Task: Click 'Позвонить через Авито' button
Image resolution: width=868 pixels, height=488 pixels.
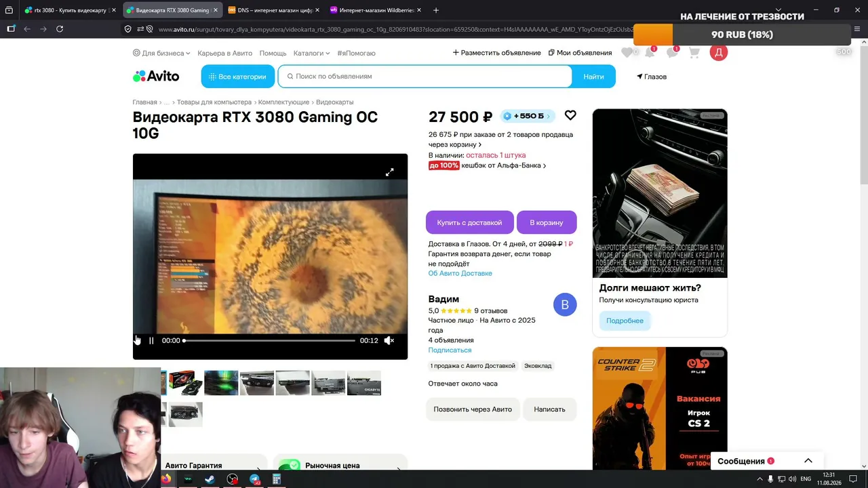Action: pyautogui.click(x=473, y=409)
